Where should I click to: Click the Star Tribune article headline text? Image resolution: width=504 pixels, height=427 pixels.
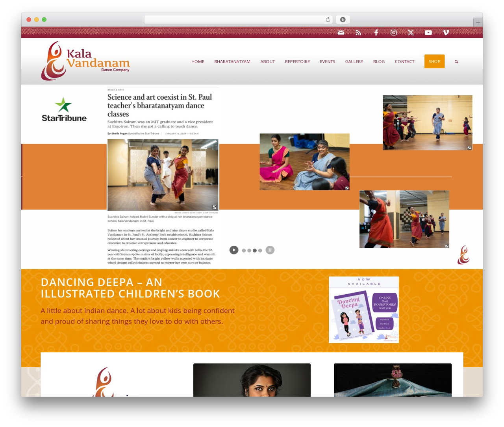[160, 105]
